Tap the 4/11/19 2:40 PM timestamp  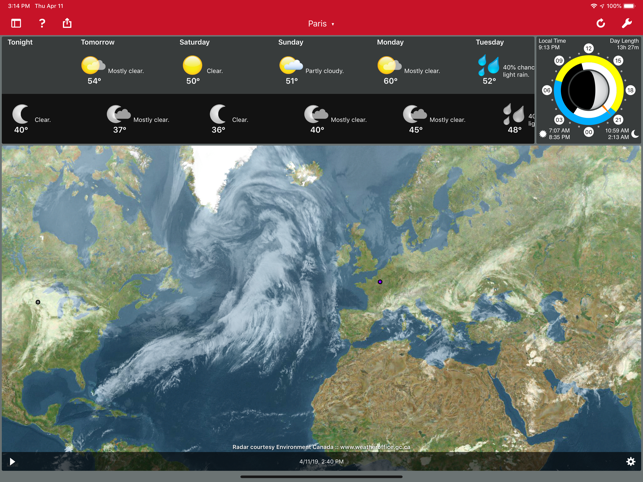(x=322, y=461)
